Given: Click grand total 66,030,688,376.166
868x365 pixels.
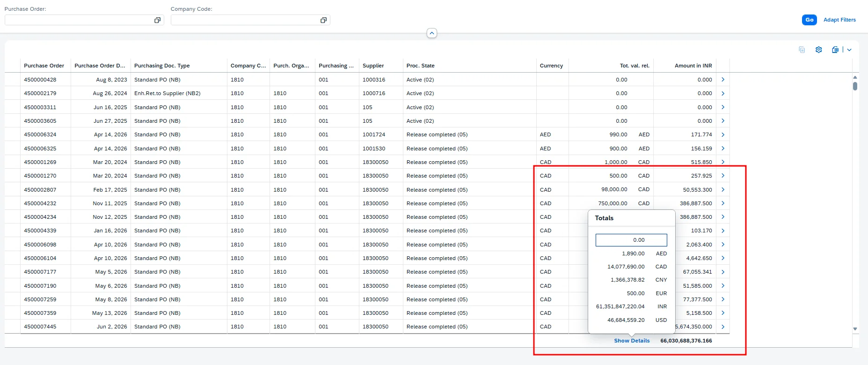Looking at the screenshot, I should coord(686,341).
